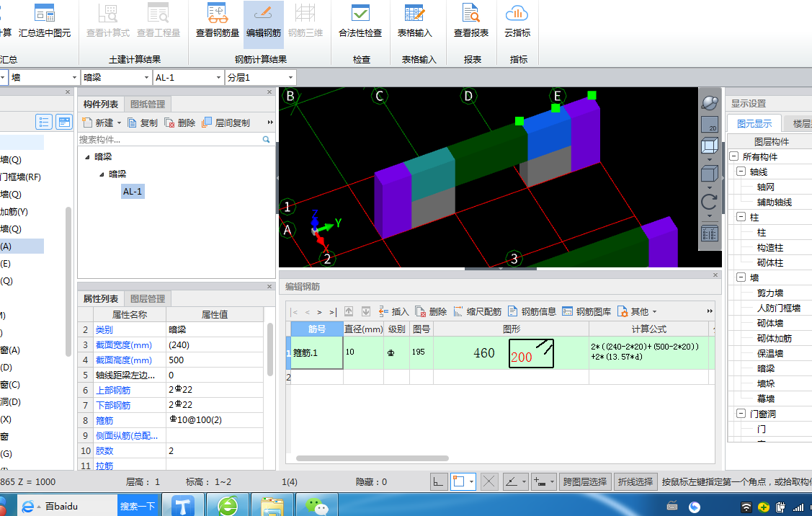Switch to 图纸管理 tab
Screen dimensions: 812x516
pyautogui.click(x=148, y=104)
